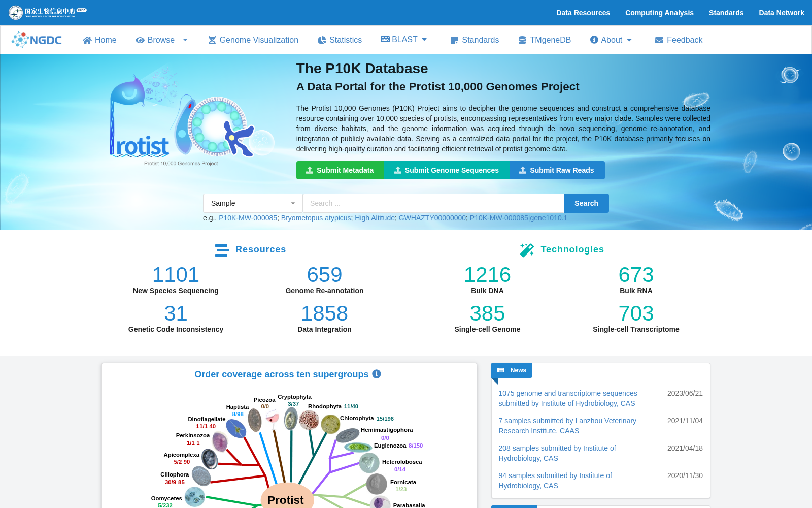Open news about 1075 genome sequences submitted

click(568, 398)
